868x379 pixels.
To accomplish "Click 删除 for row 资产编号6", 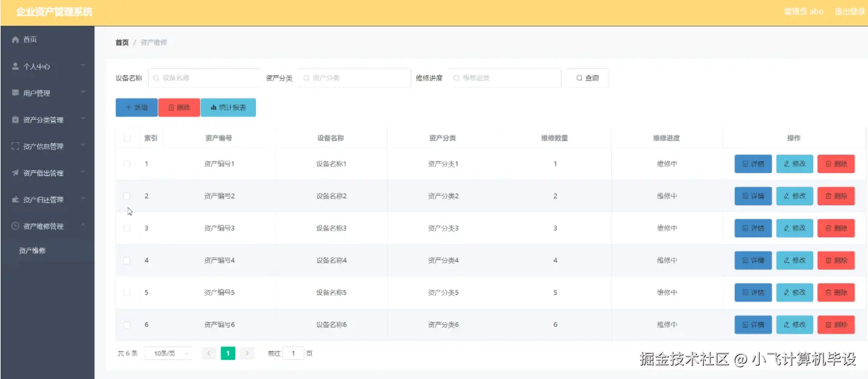I will (836, 325).
